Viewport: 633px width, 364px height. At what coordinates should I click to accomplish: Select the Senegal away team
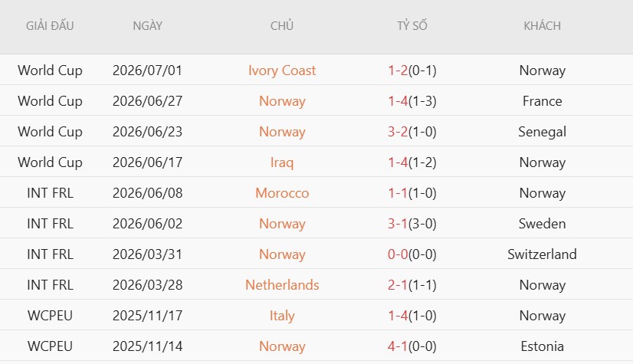coord(542,132)
